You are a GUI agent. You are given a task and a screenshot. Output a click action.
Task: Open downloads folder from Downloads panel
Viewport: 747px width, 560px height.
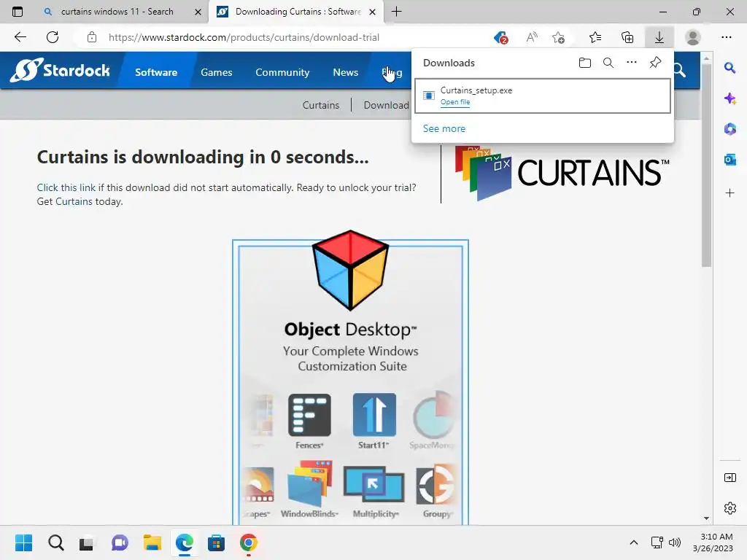pos(584,63)
